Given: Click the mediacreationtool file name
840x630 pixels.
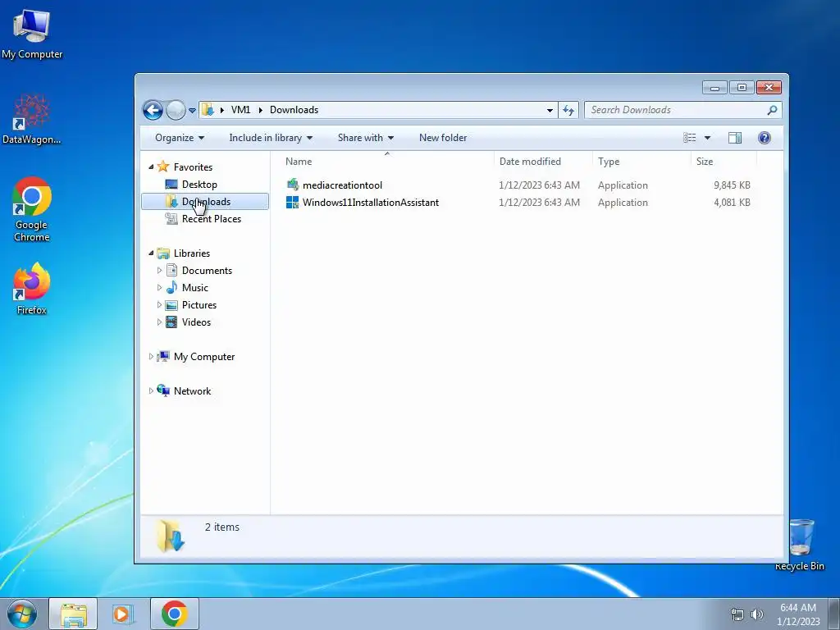Looking at the screenshot, I should [x=342, y=185].
